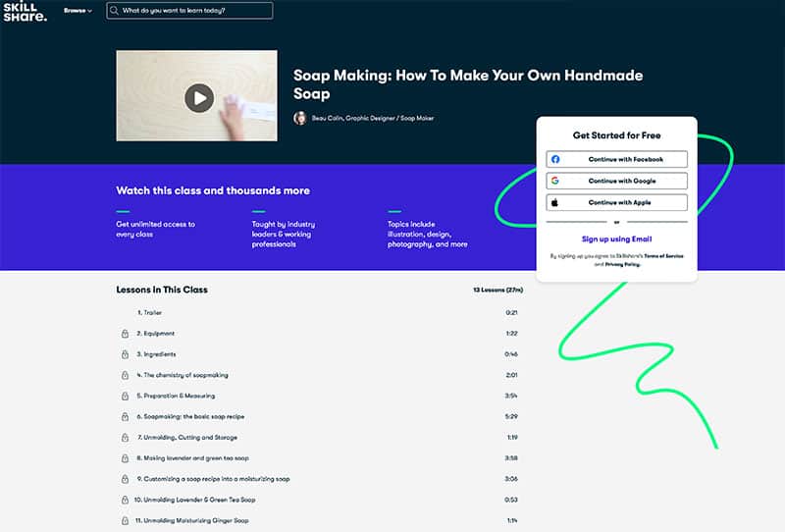
Task: Click the Skillshare logo
Action: coord(26,12)
